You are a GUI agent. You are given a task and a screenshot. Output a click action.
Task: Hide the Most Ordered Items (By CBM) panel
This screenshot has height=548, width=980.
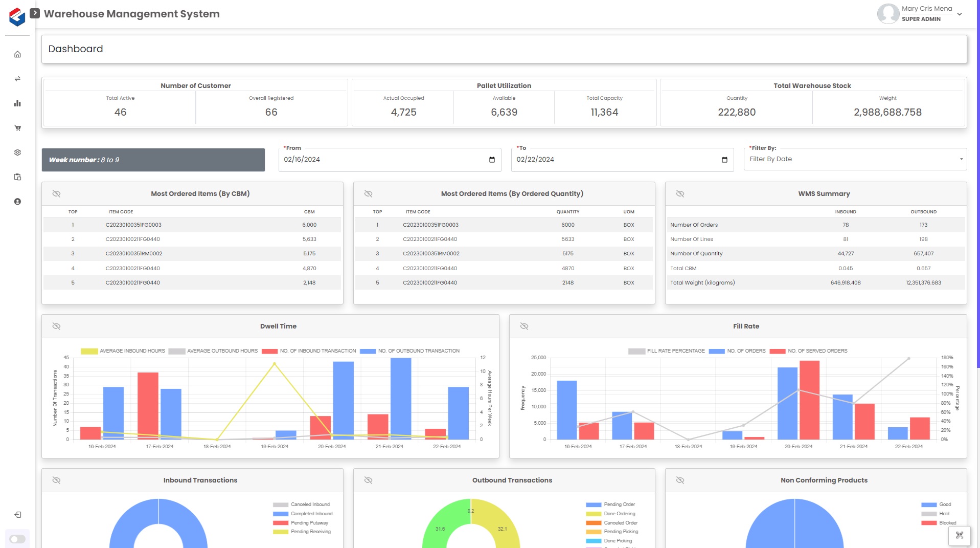pos(56,194)
